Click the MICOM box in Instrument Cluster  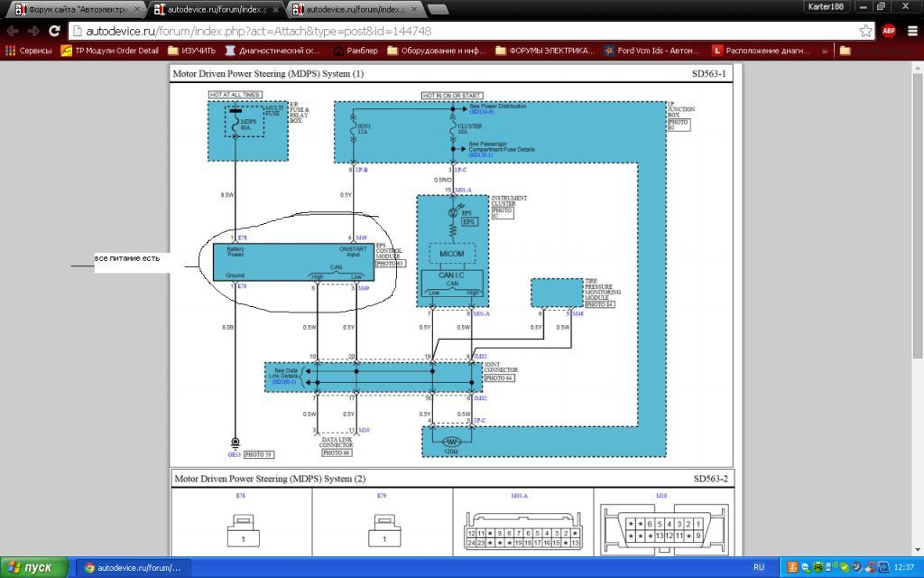(451, 254)
